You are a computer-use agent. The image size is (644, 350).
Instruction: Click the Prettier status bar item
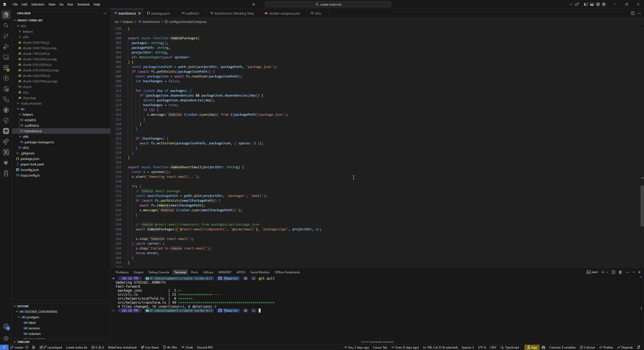(606, 347)
